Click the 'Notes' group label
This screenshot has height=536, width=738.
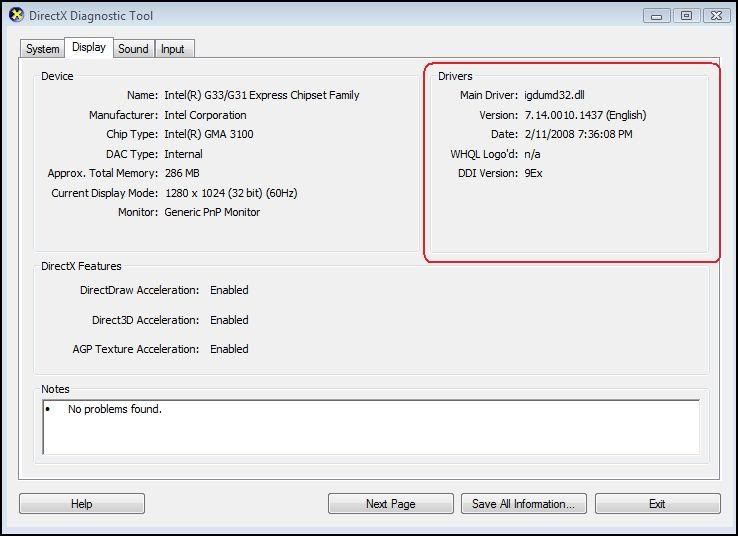[56, 389]
